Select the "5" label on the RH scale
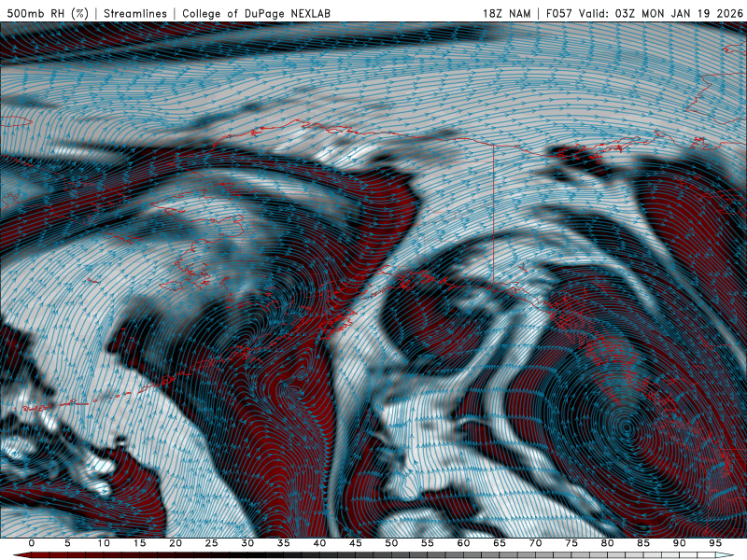Image resolution: width=747 pixels, height=560 pixels. coord(67,543)
